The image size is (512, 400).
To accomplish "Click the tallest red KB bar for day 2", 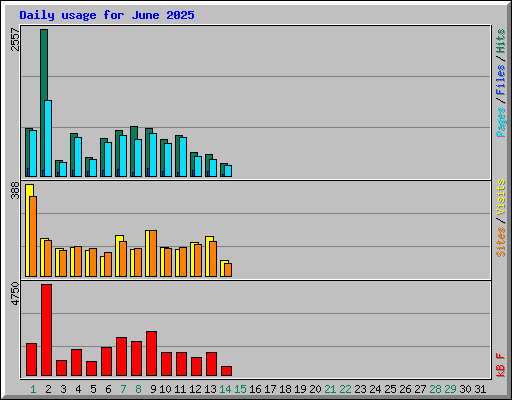I will [46, 330].
